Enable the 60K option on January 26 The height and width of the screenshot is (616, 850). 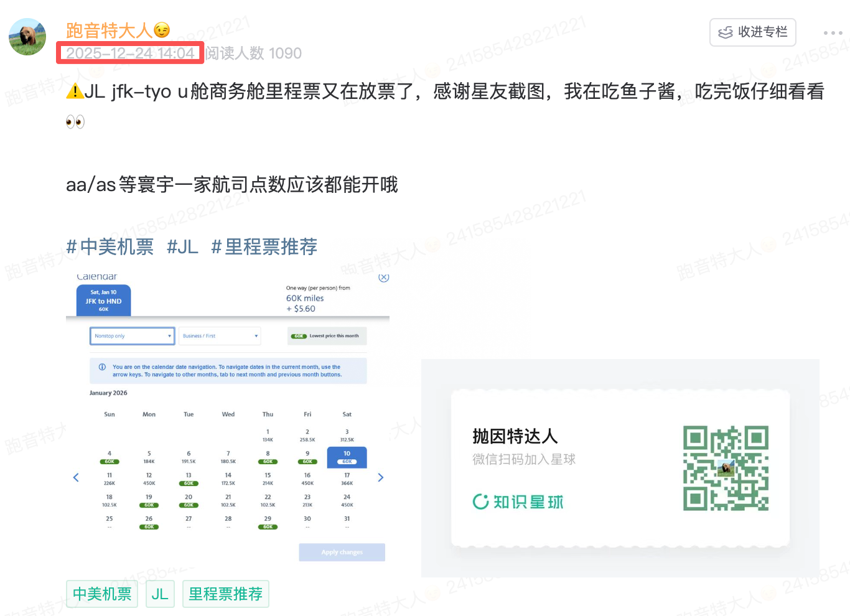coord(149,526)
